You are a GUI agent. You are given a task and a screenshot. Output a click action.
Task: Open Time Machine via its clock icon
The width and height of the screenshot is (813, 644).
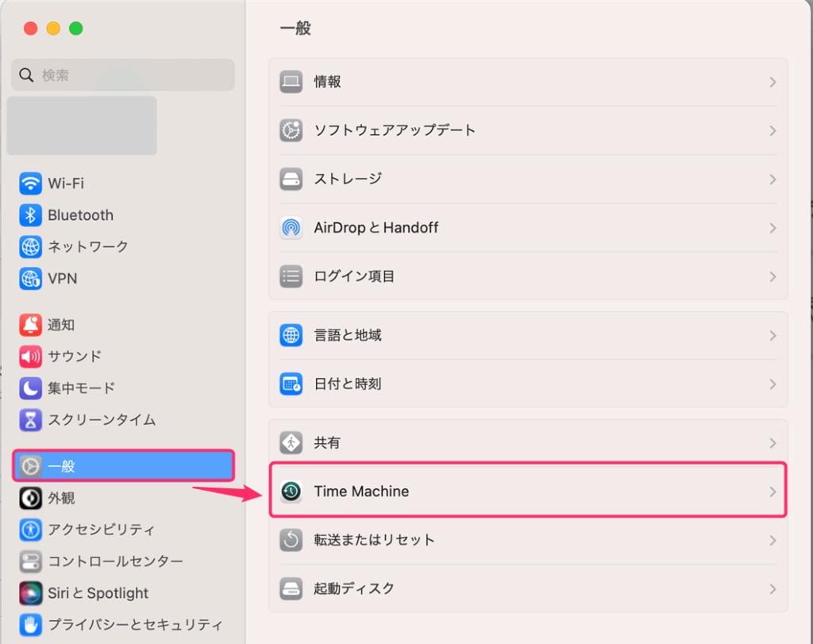click(291, 491)
